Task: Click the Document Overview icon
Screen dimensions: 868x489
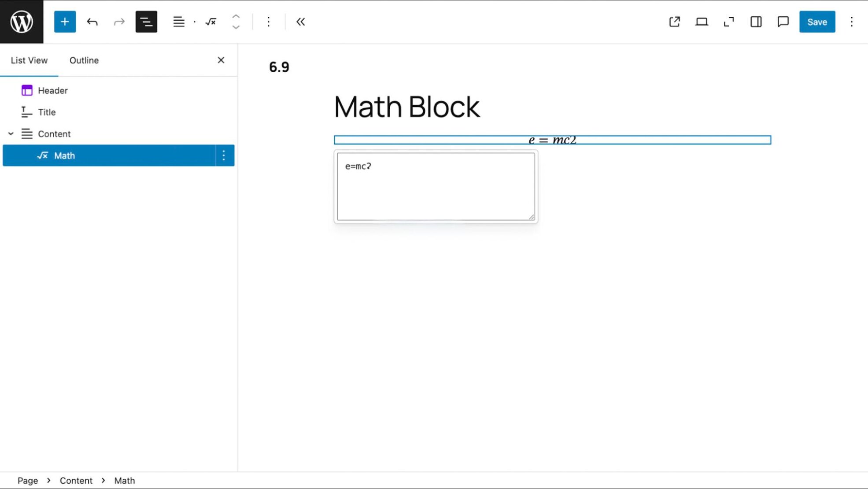Action: (146, 22)
